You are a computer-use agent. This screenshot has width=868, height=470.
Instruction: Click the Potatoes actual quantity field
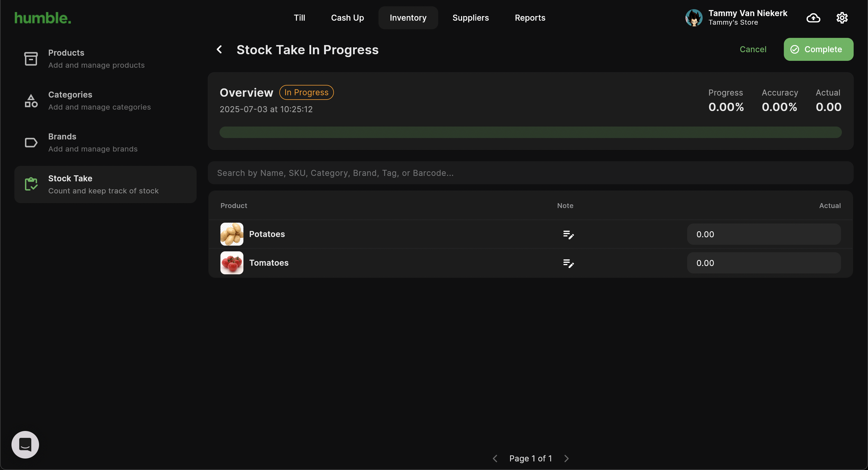(764, 234)
